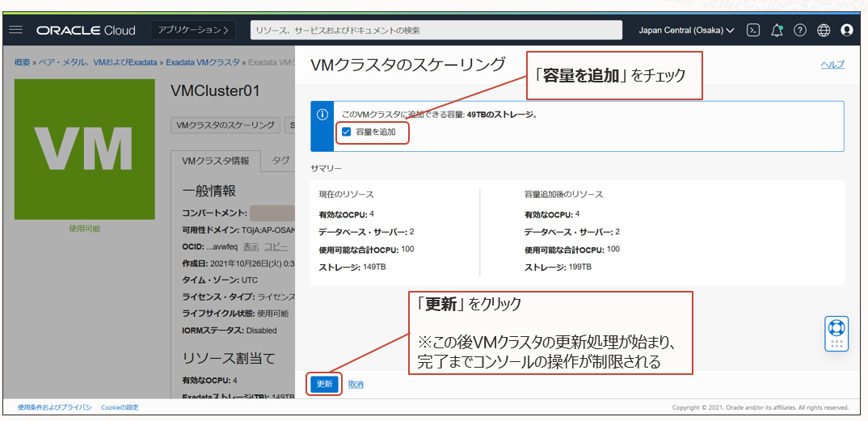The height and width of the screenshot is (421, 868).
Task: Open the Japan Central (Osaka) region dropdown
Action: [686, 31]
